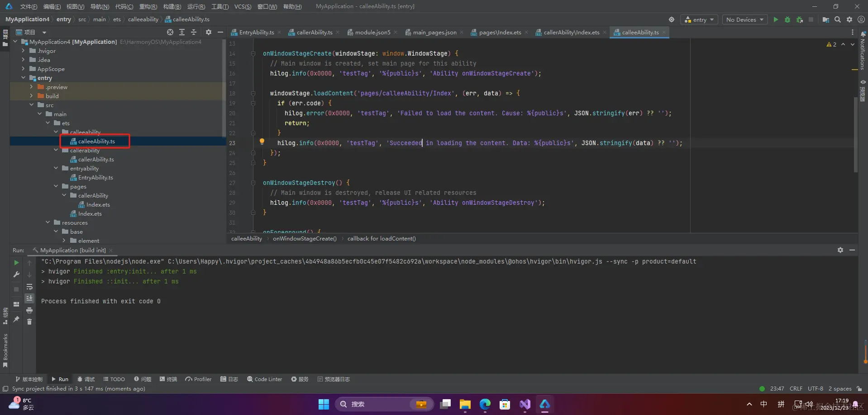This screenshot has height=415, width=868.
Task: Open Run panel settings gear
Action: point(840,250)
